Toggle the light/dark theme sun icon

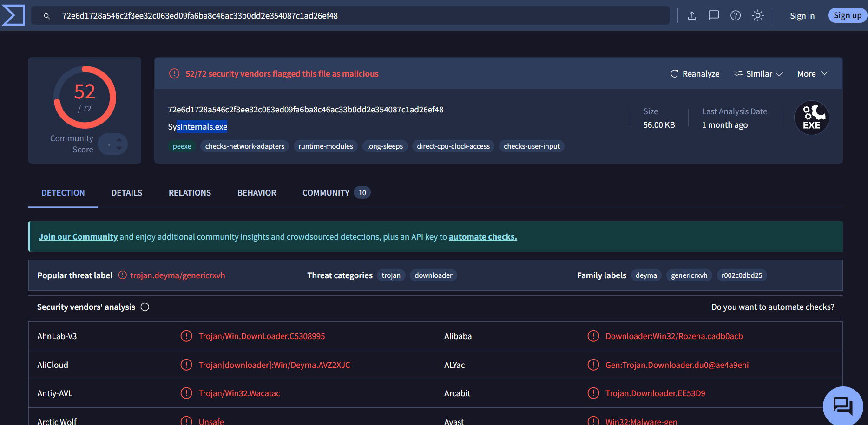tap(758, 15)
